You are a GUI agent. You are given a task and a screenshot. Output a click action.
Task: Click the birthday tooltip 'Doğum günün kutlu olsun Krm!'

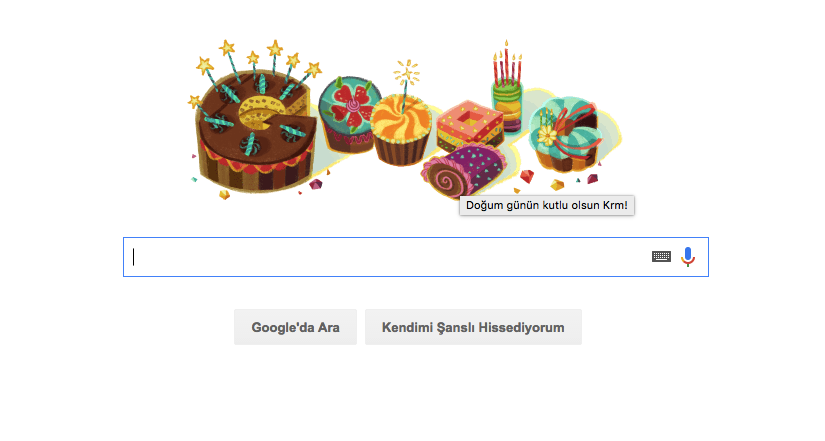pyautogui.click(x=547, y=205)
